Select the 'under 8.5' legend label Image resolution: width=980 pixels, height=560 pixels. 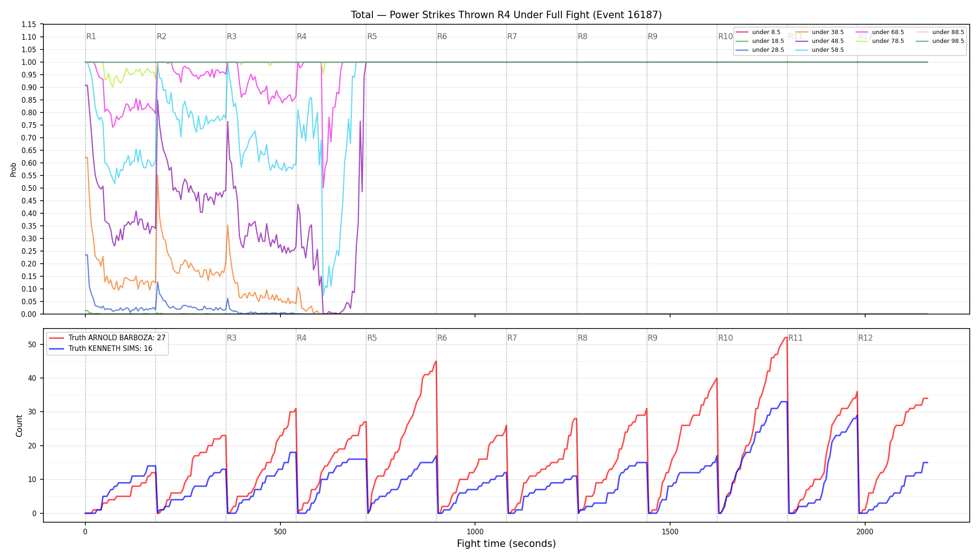[x=766, y=32]
